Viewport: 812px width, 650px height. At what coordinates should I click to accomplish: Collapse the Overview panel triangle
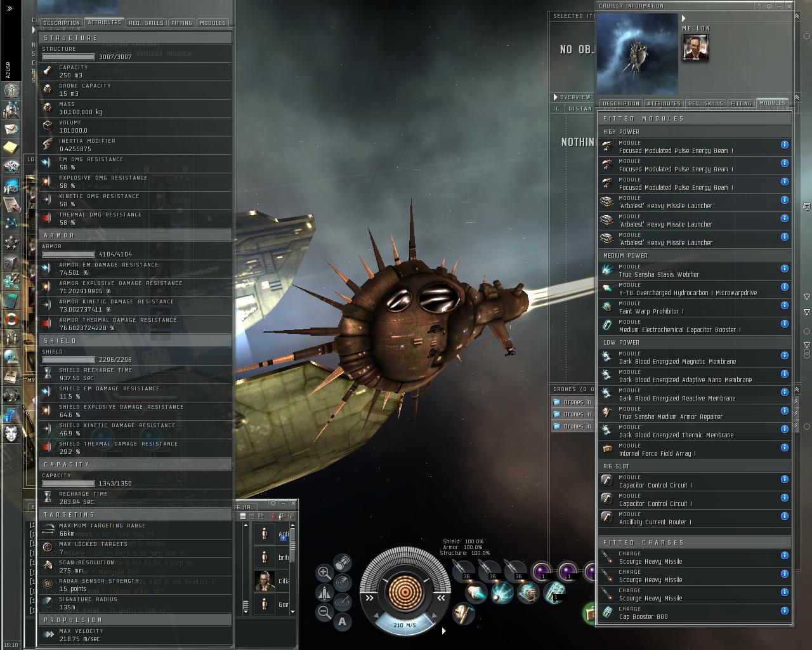(555, 97)
